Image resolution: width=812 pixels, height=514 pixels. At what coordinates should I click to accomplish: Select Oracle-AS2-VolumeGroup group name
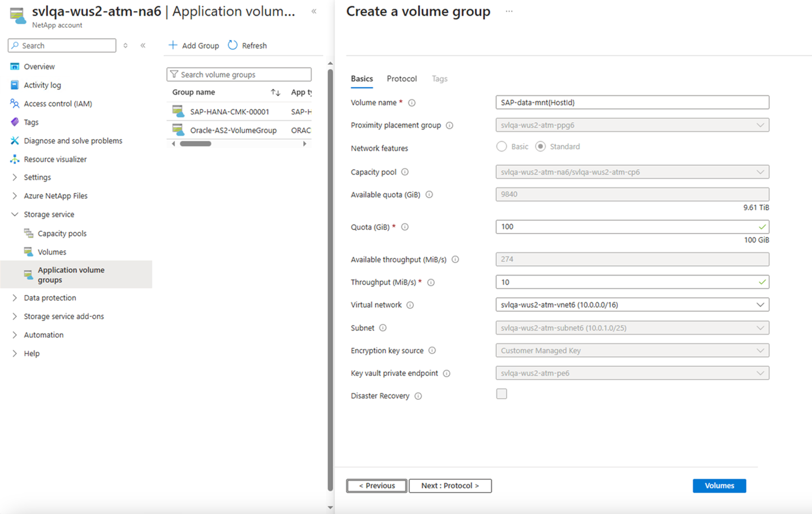click(x=233, y=130)
